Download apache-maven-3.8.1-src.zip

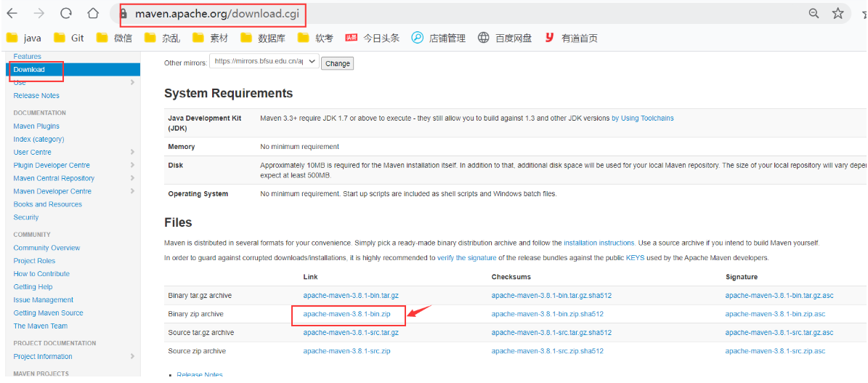347,352
